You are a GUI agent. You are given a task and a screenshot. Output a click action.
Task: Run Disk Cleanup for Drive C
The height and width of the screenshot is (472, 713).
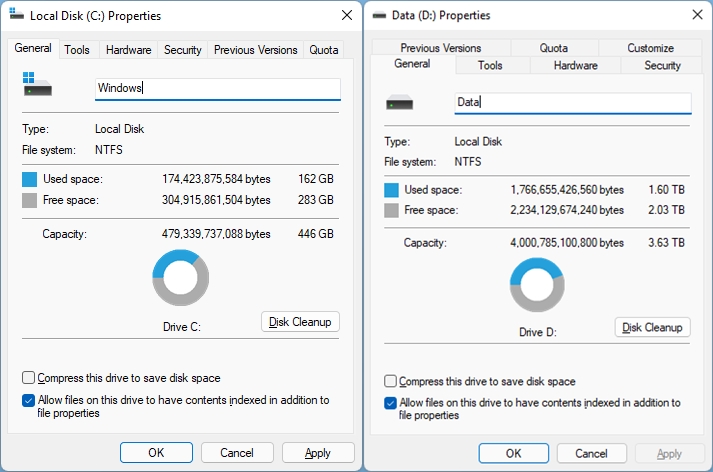coord(300,322)
